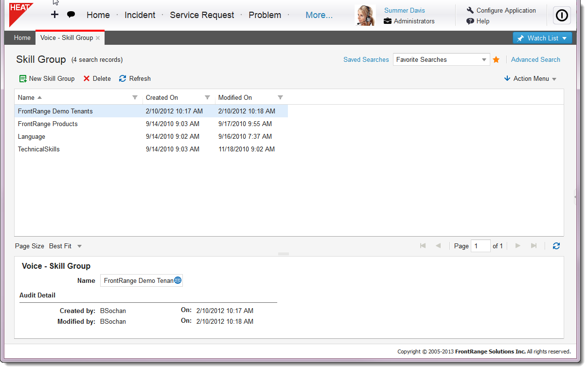Click the blue grid refresh icon near pagination
588x370 pixels.
pos(556,246)
